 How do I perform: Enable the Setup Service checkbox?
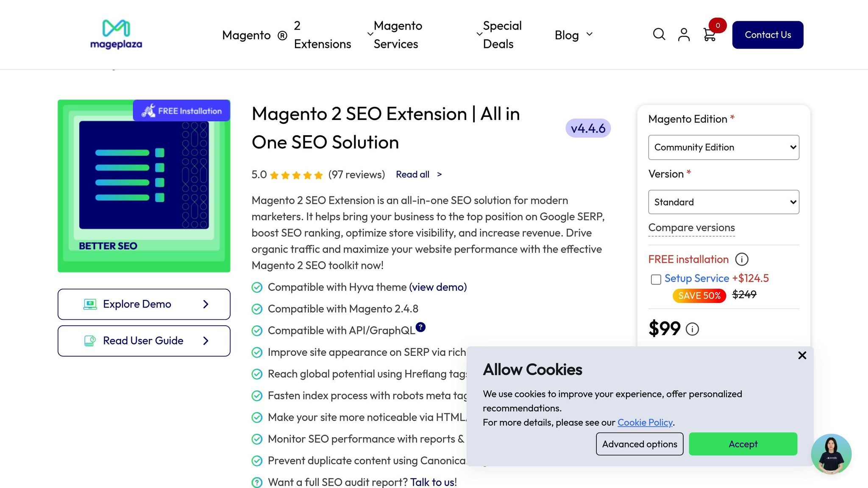[656, 279]
